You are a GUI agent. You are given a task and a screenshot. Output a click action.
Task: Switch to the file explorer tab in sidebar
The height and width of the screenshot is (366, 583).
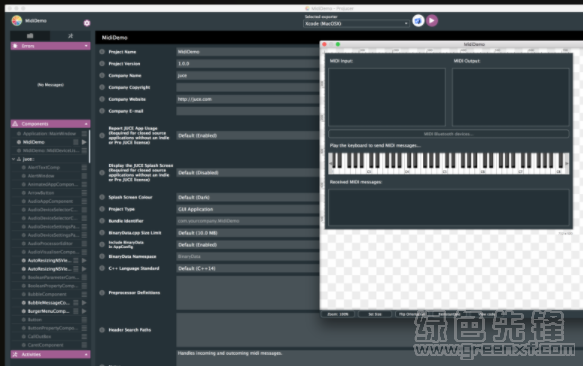(30, 36)
